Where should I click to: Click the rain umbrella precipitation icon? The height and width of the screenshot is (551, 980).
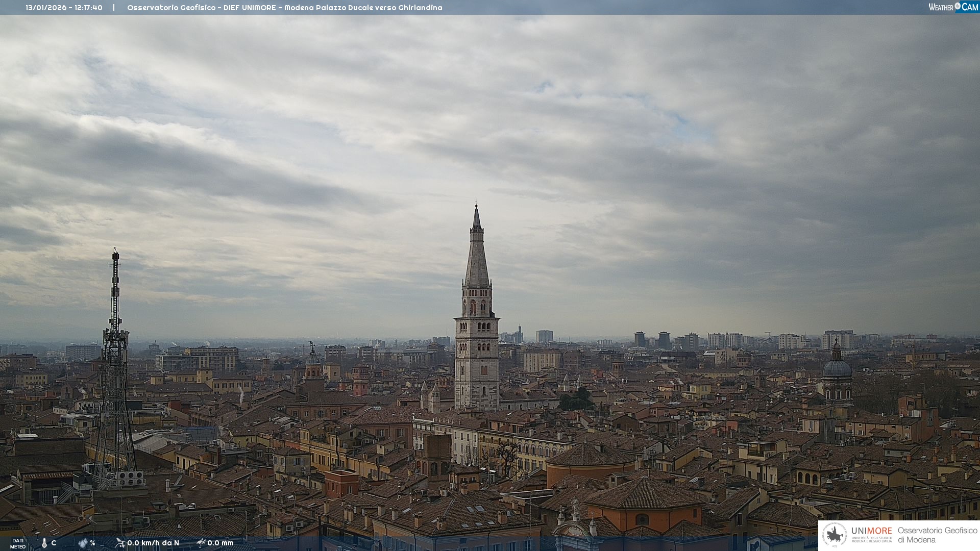(x=201, y=543)
